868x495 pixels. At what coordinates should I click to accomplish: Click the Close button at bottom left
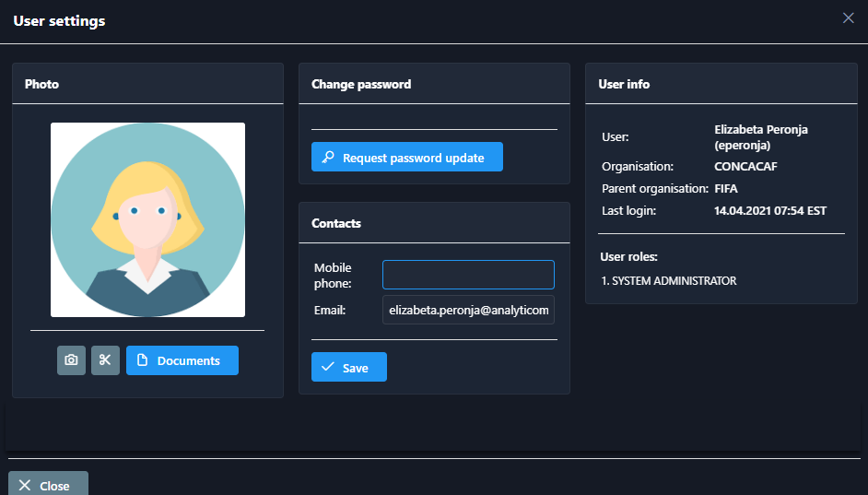click(48, 485)
